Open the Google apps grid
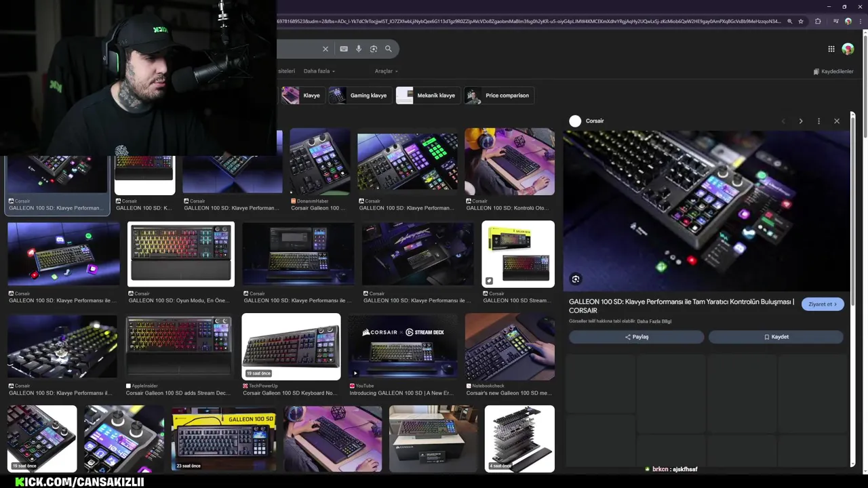Image resolution: width=868 pixels, height=488 pixels. tap(831, 49)
